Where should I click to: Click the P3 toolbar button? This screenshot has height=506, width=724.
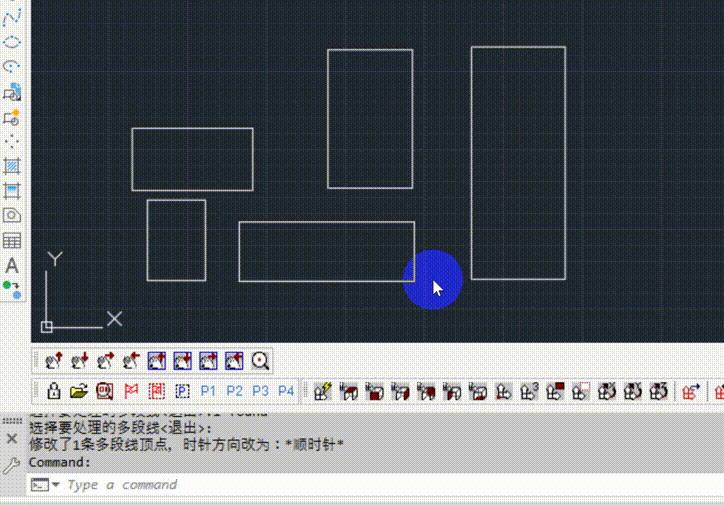pos(260,391)
